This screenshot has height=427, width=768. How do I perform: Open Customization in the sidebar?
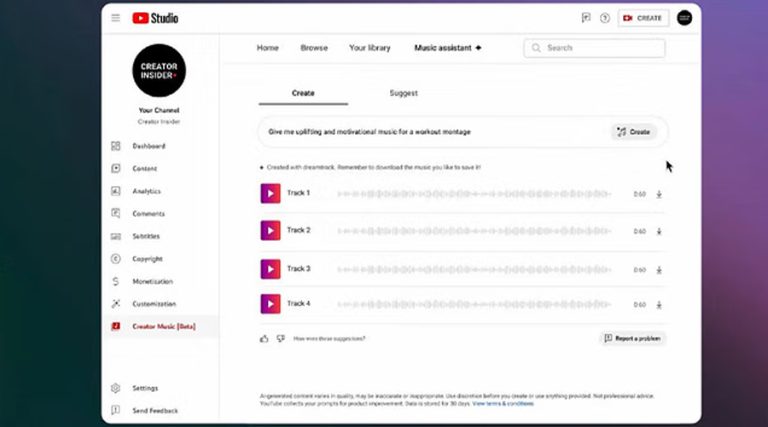[154, 304]
